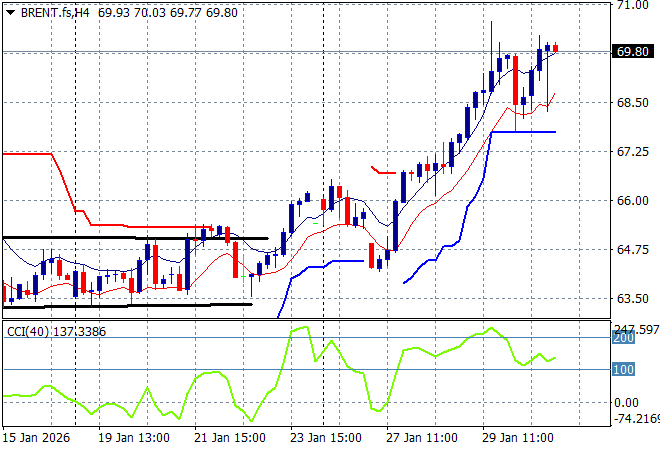Click the 63.50 price axis label
Viewport: 660px width, 450px height.
632,299
